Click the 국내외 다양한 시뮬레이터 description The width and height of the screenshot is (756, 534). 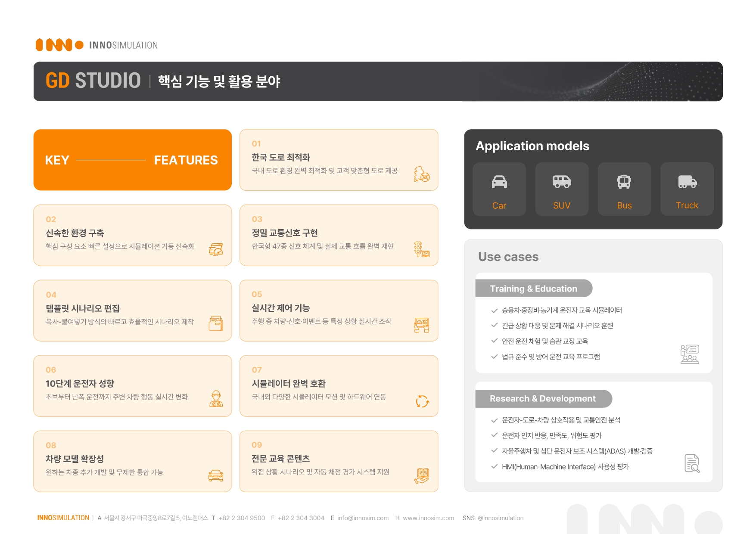click(x=319, y=397)
